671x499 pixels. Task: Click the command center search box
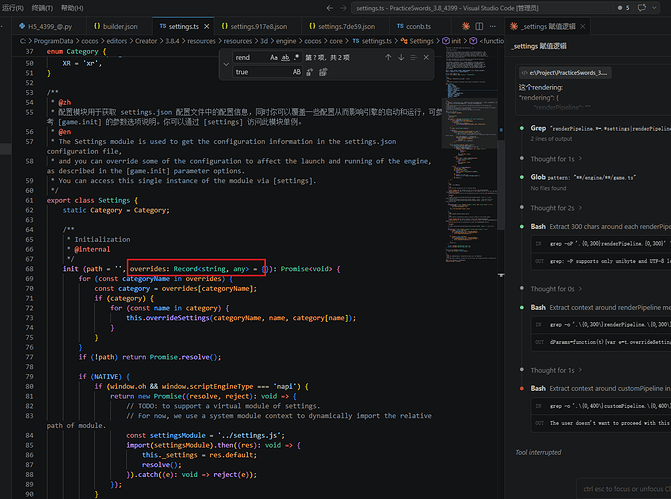point(481,8)
